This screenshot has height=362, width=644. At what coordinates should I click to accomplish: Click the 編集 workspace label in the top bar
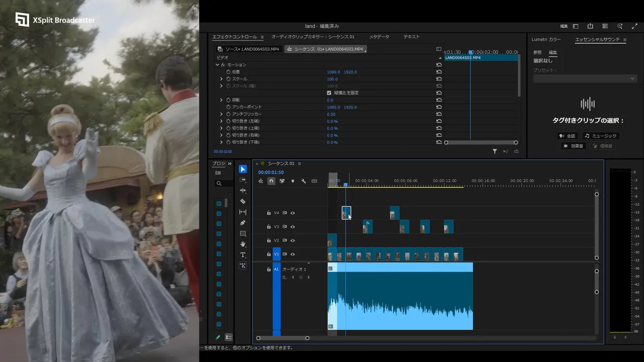point(564,26)
